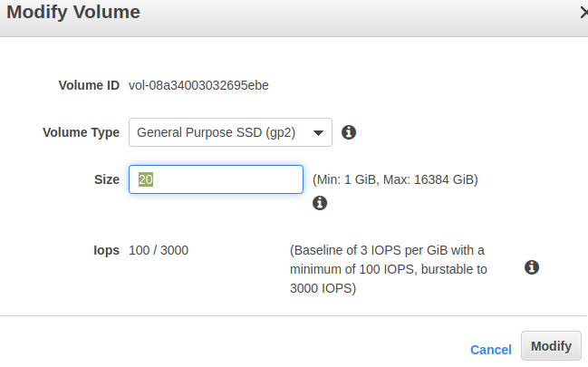Screen dimensions: 588x367
Task: Click the Volume ID label
Action: tap(89, 85)
